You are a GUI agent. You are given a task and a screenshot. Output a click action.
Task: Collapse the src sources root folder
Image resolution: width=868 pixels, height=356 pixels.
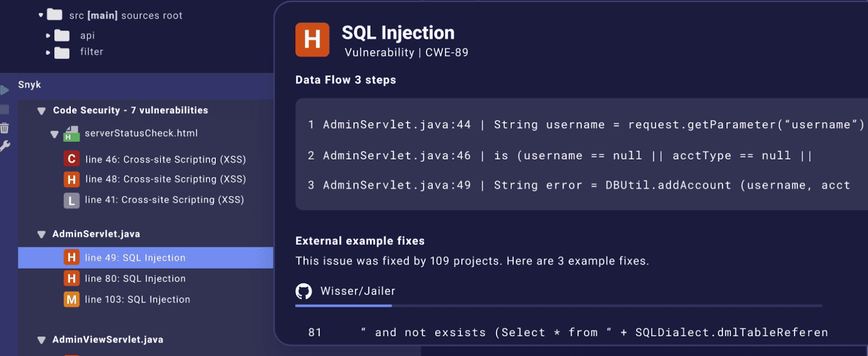tap(40, 15)
